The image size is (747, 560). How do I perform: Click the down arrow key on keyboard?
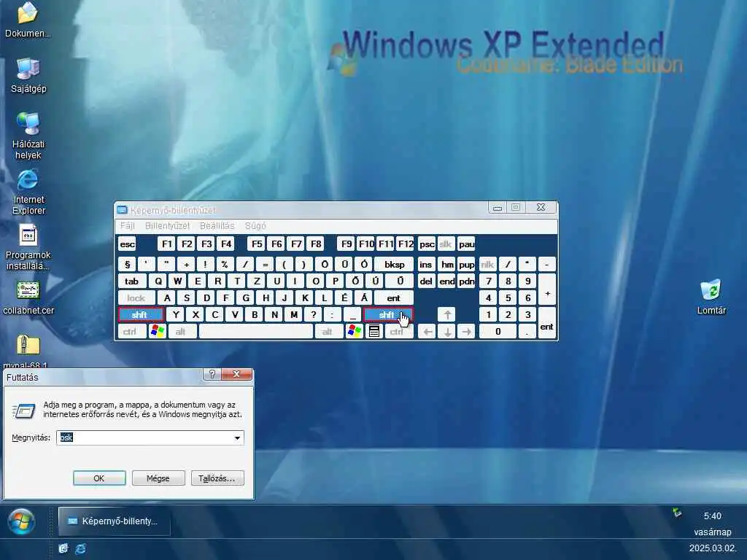(447, 332)
